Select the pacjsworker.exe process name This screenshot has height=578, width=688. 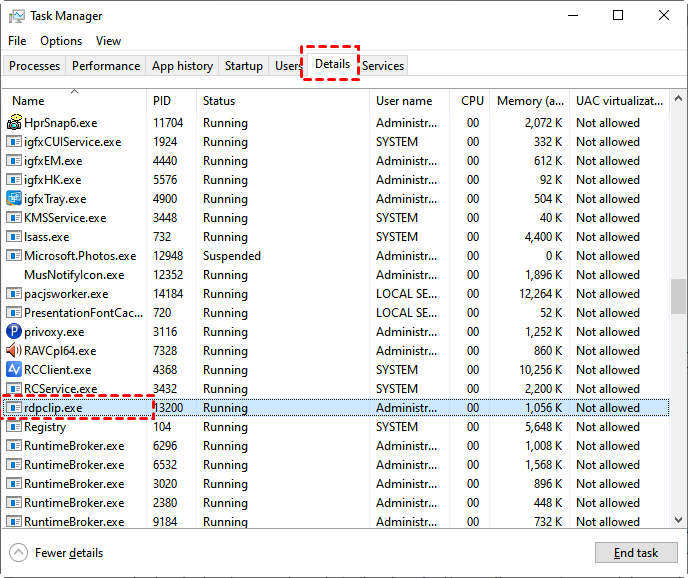(x=66, y=294)
